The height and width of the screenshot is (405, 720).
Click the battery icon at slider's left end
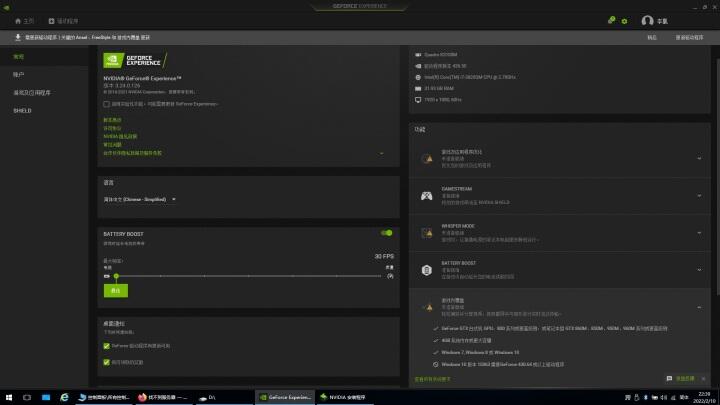point(107,276)
